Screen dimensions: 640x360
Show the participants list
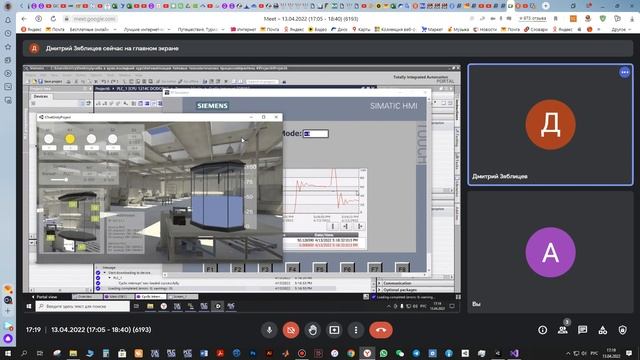(562, 330)
